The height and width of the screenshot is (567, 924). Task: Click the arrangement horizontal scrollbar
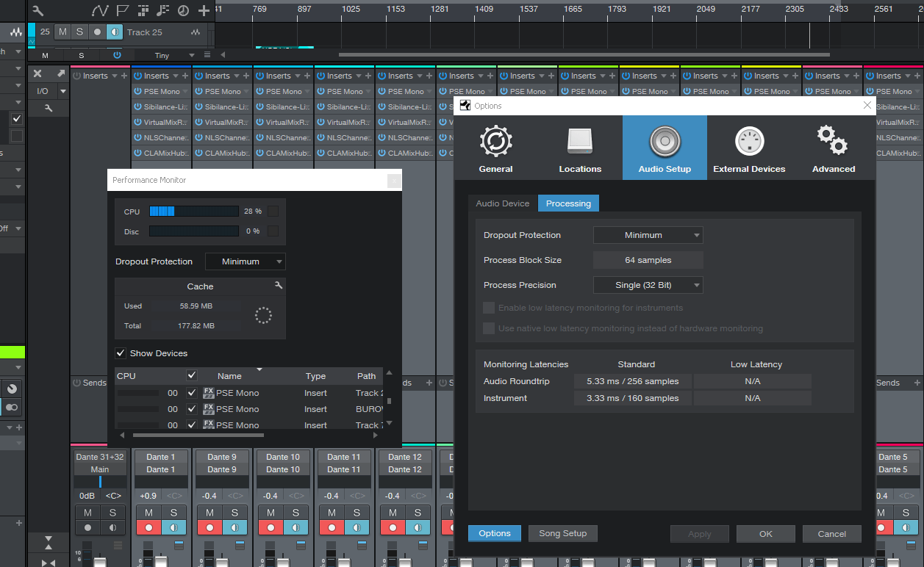(x=584, y=54)
